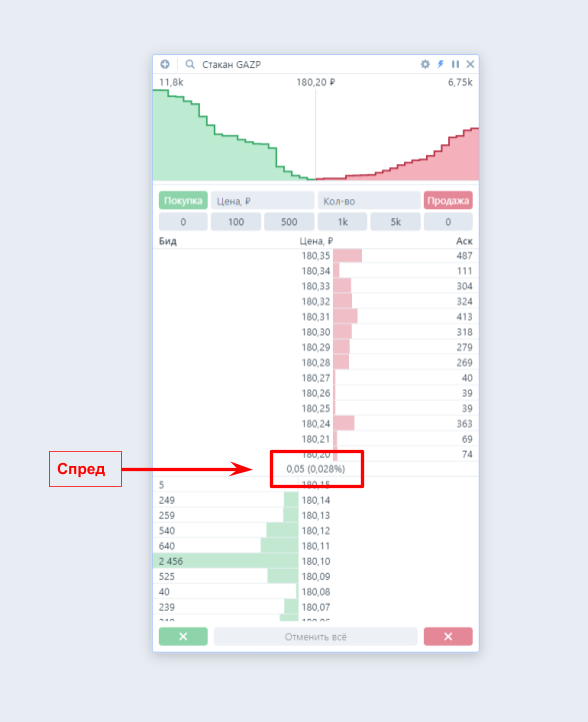
Task: Select the 5k quantity preset
Action: 396,222
